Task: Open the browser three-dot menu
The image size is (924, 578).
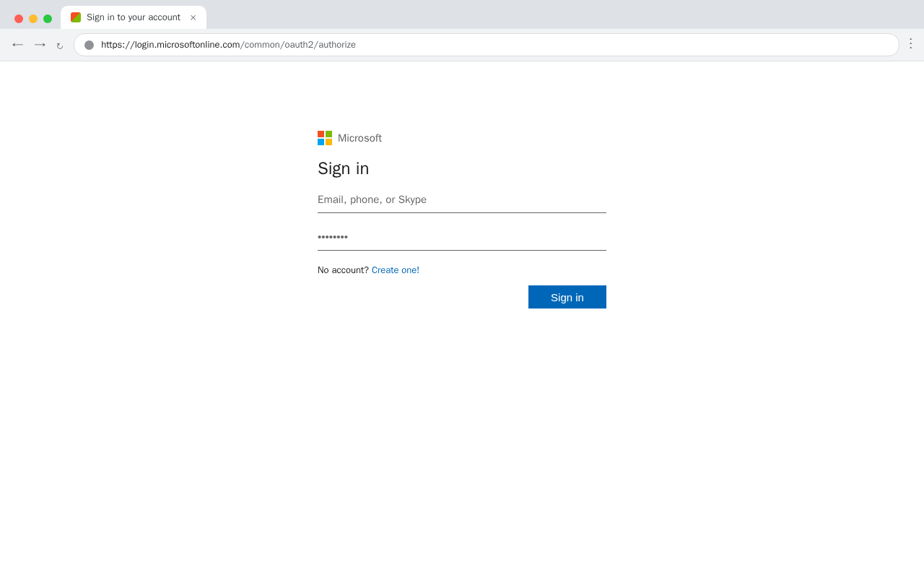Action: [910, 44]
